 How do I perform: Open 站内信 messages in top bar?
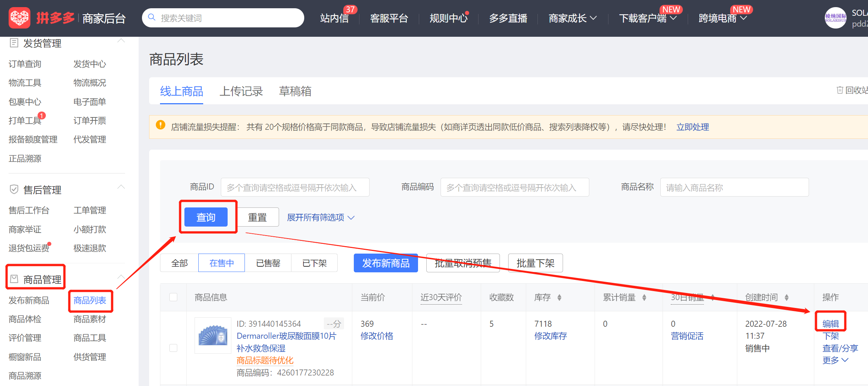click(334, 18)
